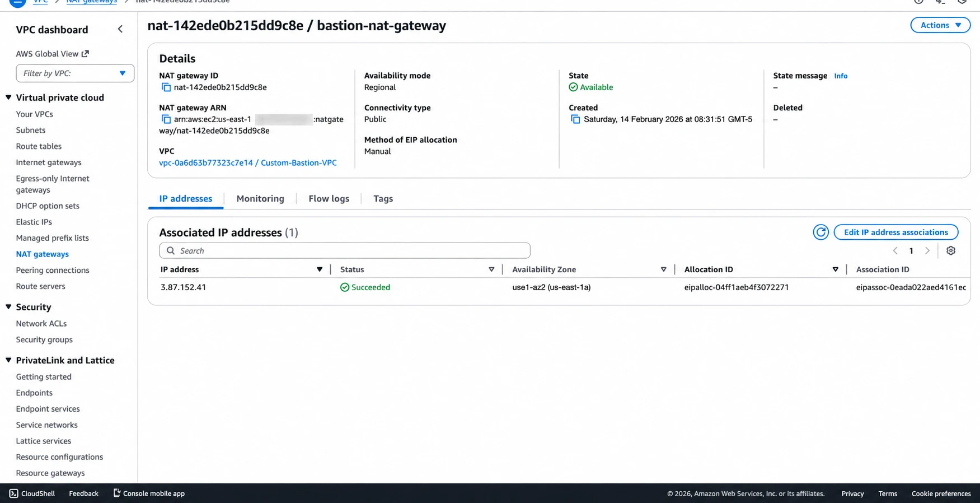Viewport: 980px width, 503px height.
Task: Sort by Allocation ID column
Action: point(836,269)
